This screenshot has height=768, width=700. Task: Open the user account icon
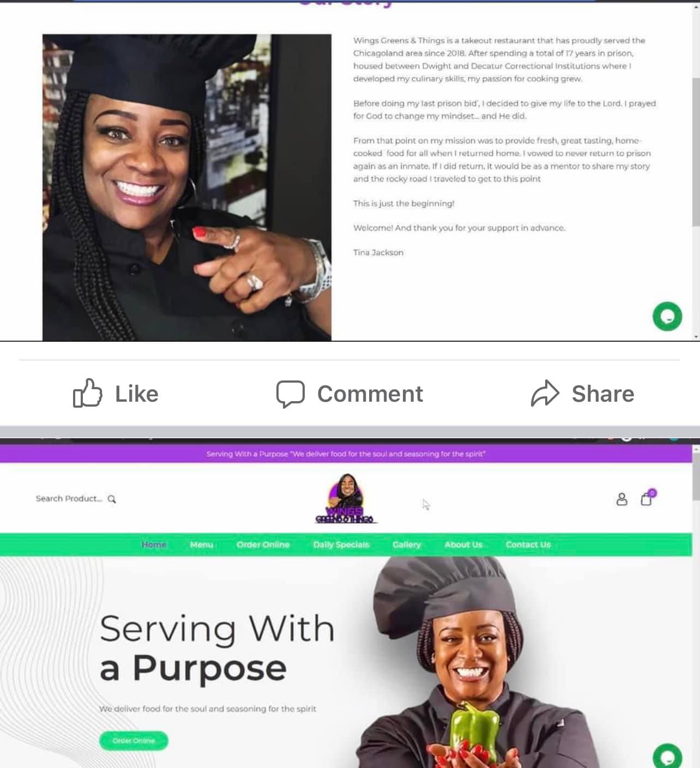tap(621, 499)
